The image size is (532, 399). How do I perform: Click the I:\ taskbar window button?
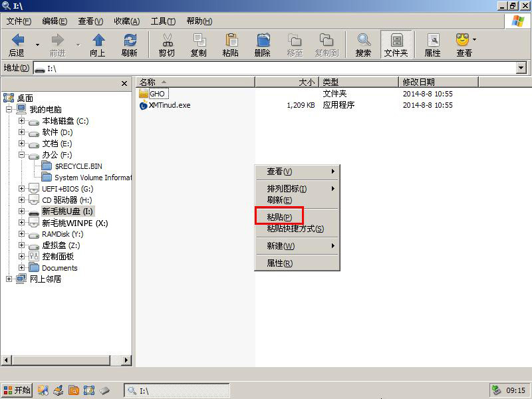coord(177,390)
